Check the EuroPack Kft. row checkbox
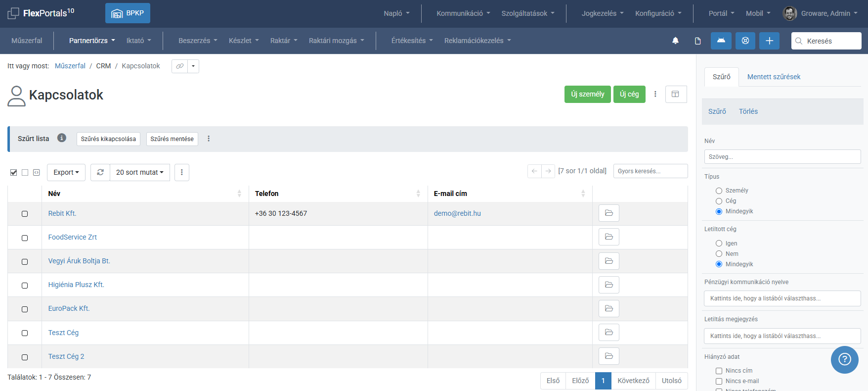 coord(25,309)
